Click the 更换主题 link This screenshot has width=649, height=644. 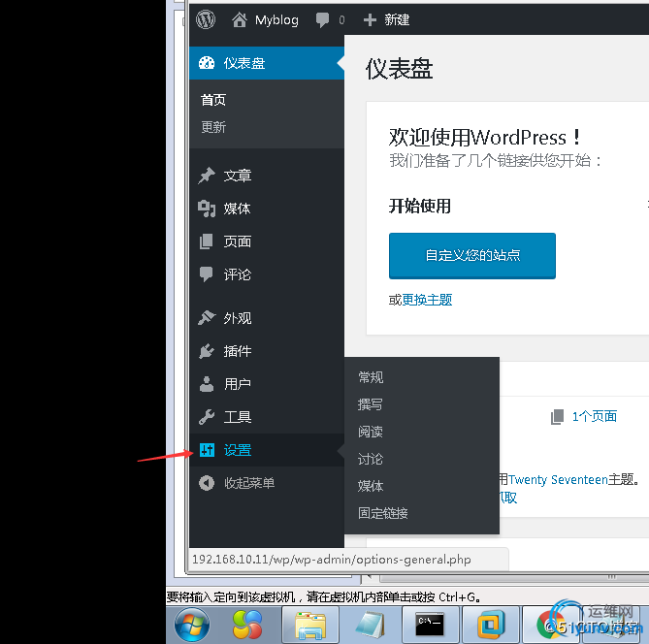[x=427, y=300]
